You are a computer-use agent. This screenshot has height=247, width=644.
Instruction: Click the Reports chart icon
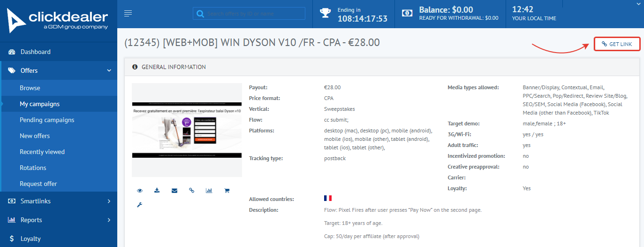(x=12, y=220)
